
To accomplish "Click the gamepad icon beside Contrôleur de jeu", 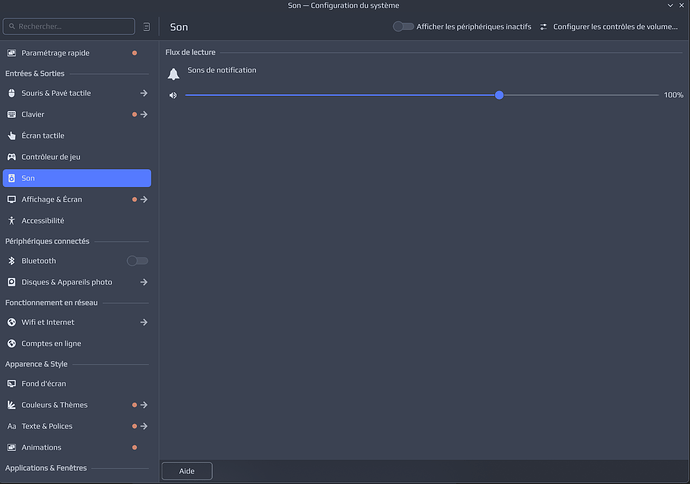I will pos(12,157).
